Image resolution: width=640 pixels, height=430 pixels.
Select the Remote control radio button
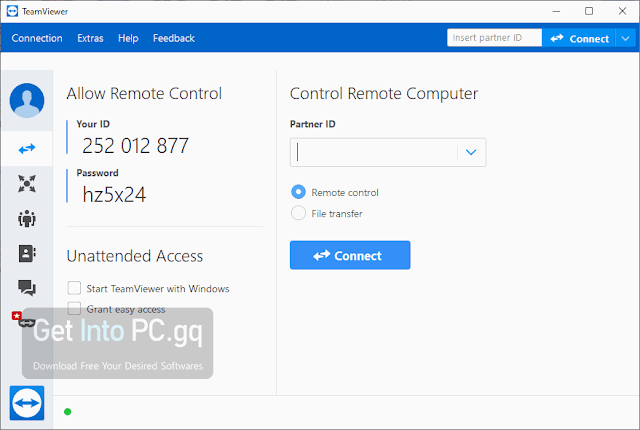coord(298,192)
